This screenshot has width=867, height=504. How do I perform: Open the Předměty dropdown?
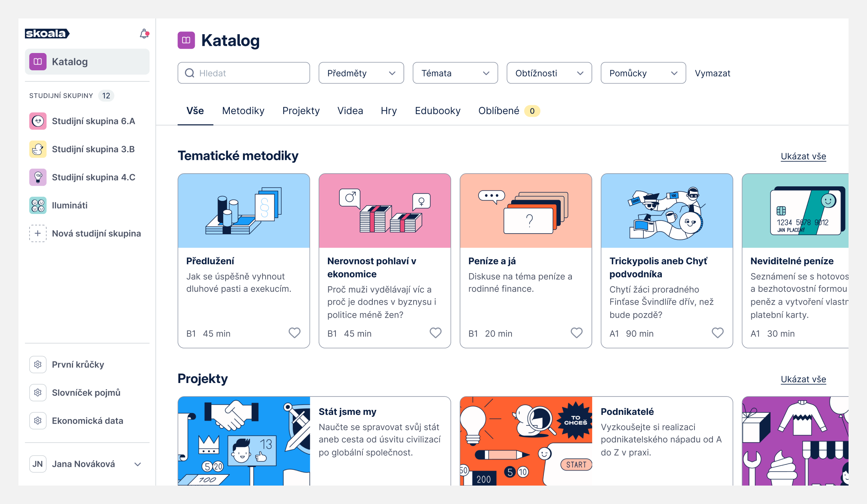tap(360, 73)
